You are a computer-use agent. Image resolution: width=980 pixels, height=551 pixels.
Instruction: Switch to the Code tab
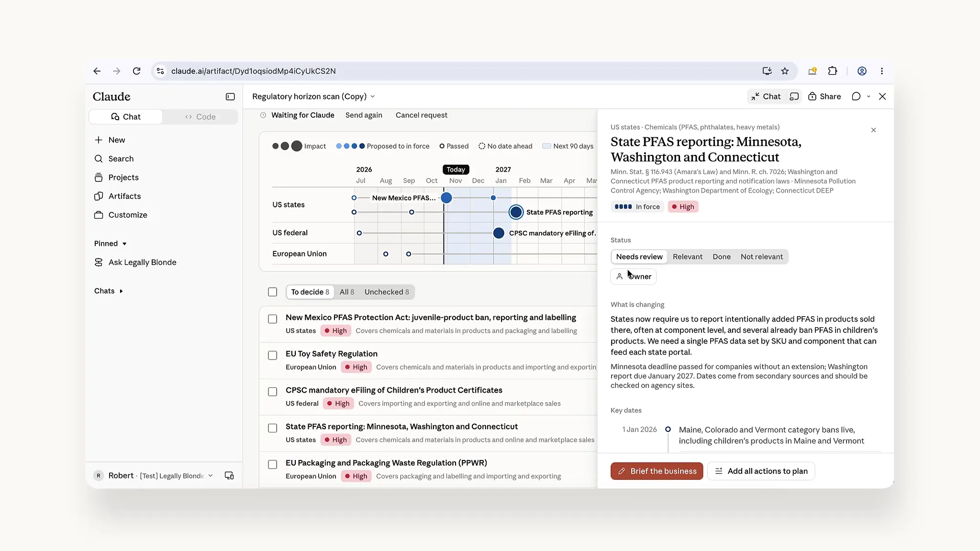point(200,117)
